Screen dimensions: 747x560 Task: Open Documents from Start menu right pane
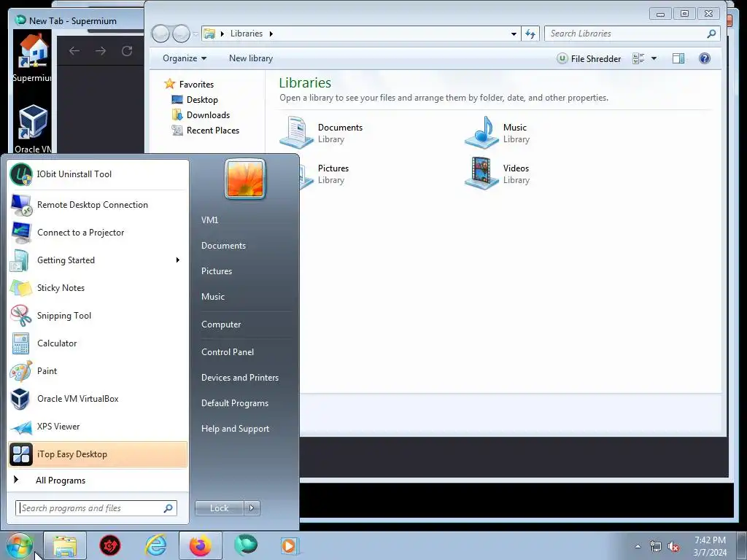point(223,246)
